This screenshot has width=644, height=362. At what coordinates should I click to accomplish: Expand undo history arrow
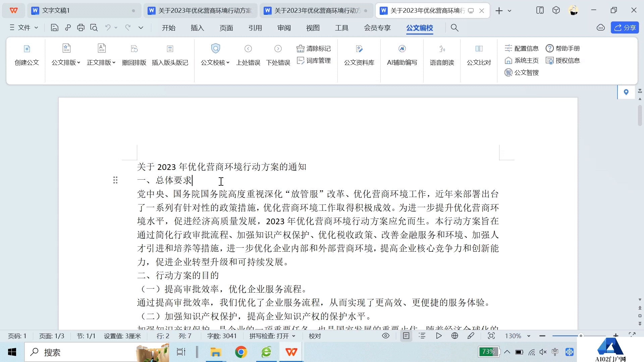click(x=116, y=28)
